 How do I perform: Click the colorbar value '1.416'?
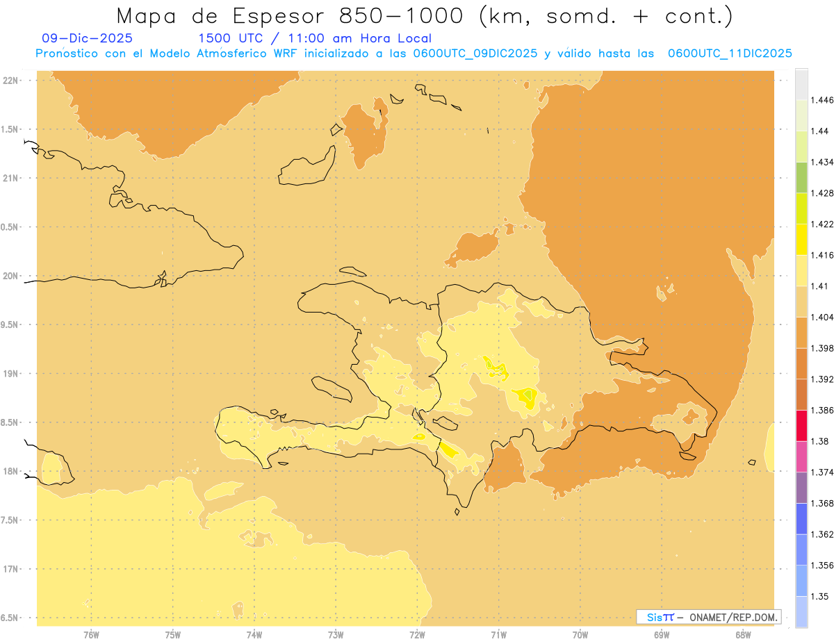[822, 255]
